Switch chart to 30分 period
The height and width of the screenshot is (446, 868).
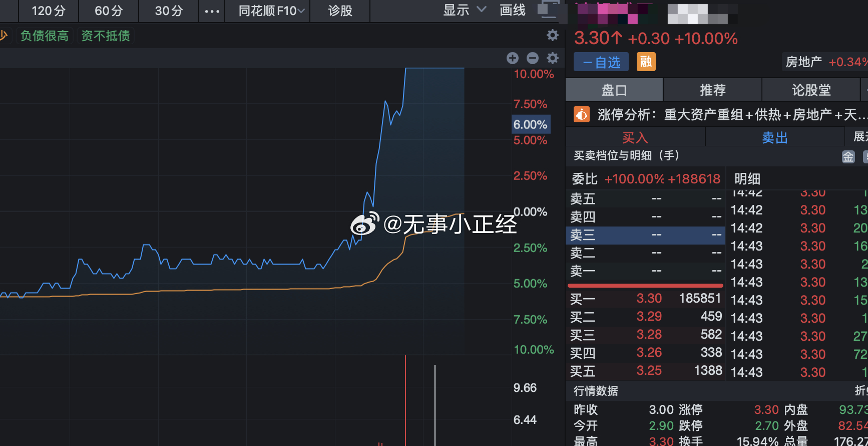tap(169, 11)
